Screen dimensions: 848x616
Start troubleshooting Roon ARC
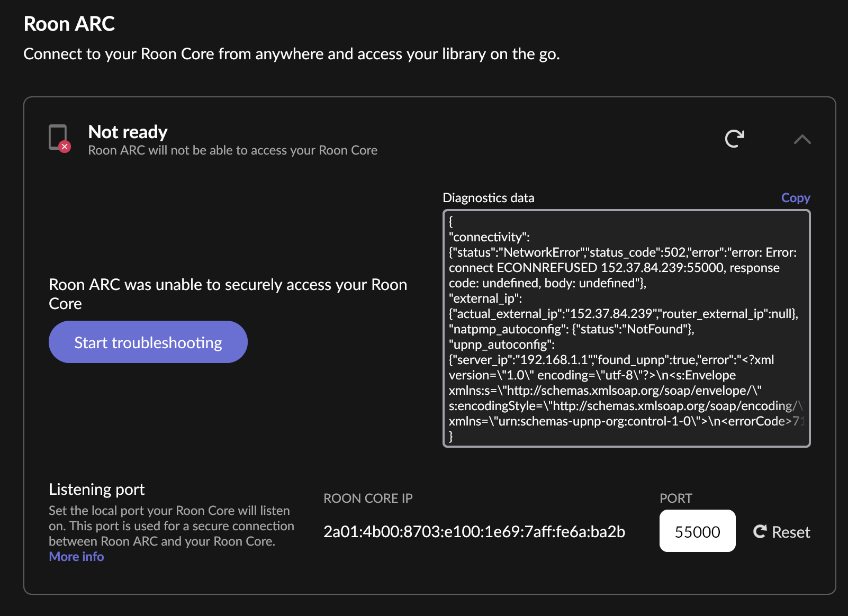(x=148, y=342)
